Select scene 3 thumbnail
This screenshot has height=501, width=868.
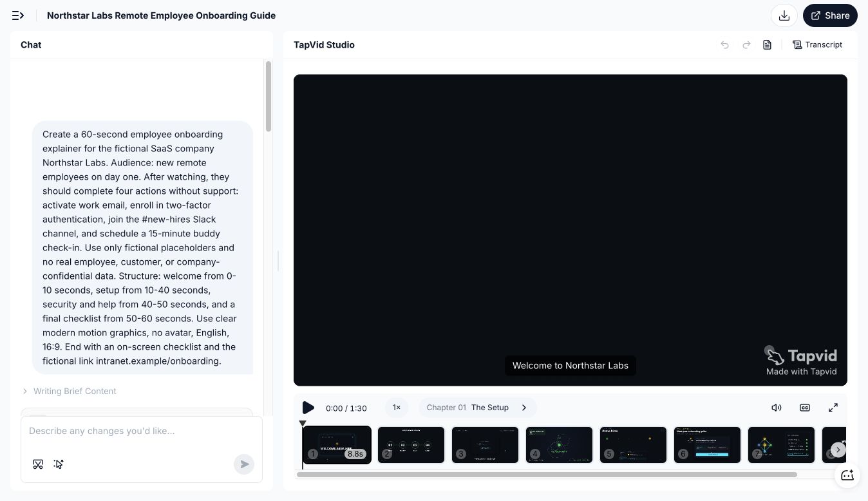tap(485, 444)
